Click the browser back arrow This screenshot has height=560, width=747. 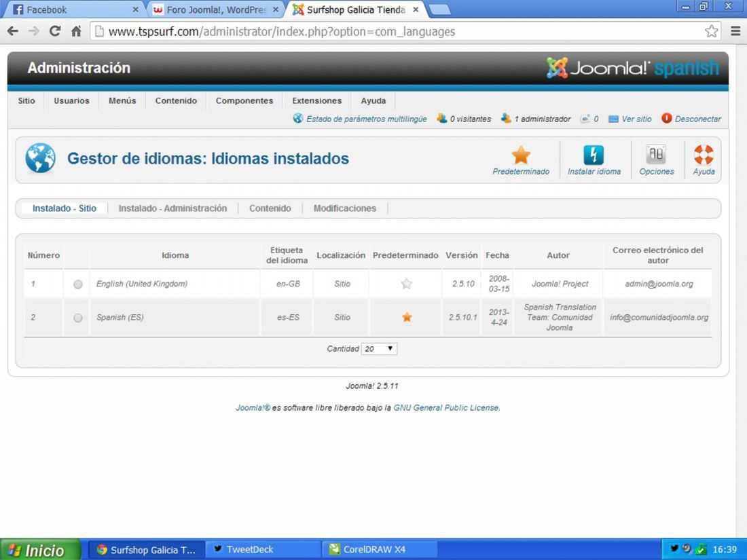tap(13, 31)
